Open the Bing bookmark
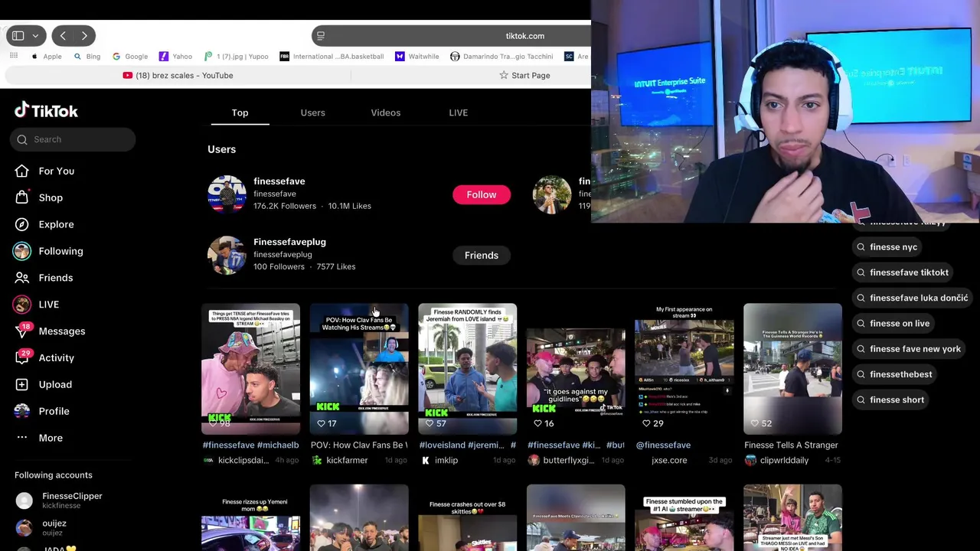This screenshot has width=980, height=551. tap(87, 56)
